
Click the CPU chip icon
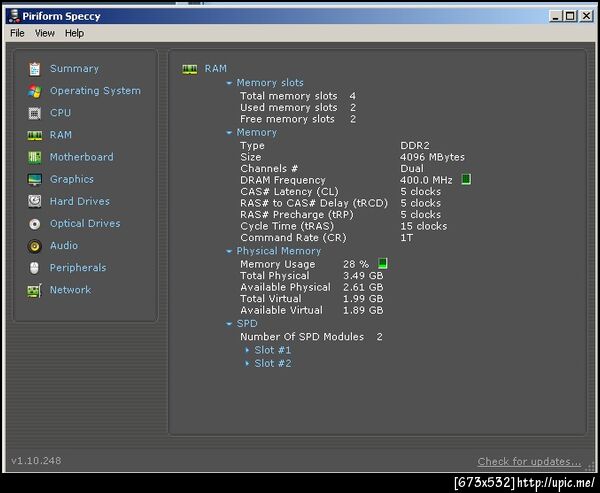(34, 113)
